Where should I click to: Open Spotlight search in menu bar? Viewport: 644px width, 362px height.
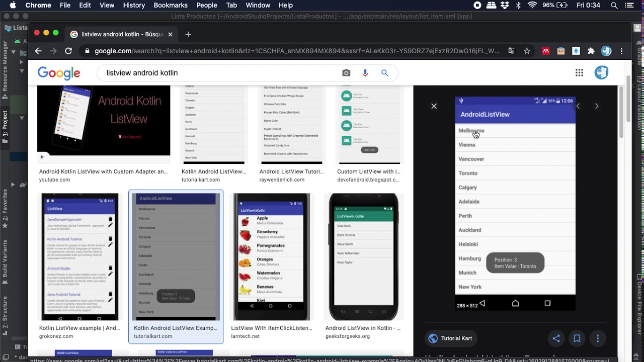(614, 5)
